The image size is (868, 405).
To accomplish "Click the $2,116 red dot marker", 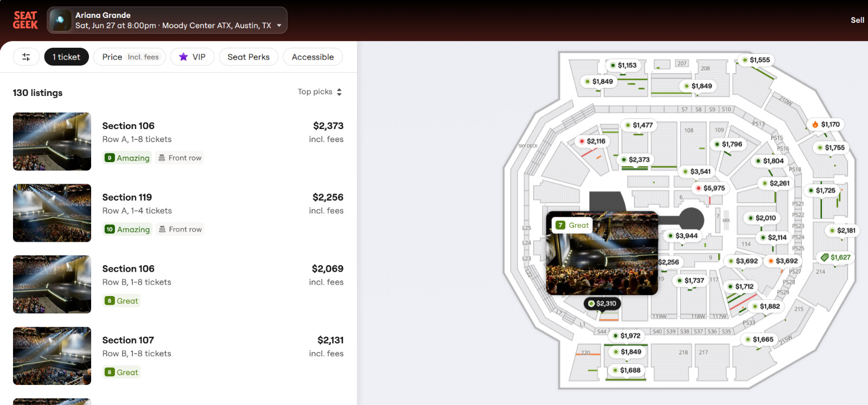I will [592, 141].
